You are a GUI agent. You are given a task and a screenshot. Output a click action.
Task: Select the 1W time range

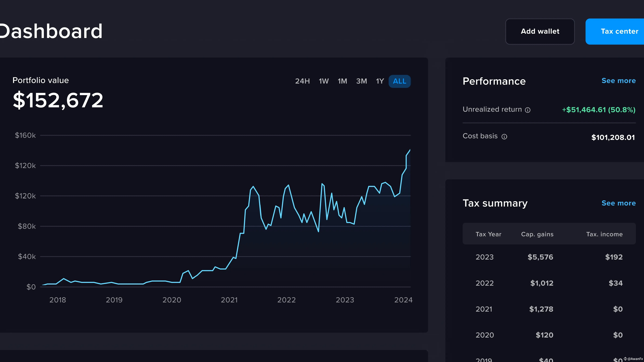point(323,81)
